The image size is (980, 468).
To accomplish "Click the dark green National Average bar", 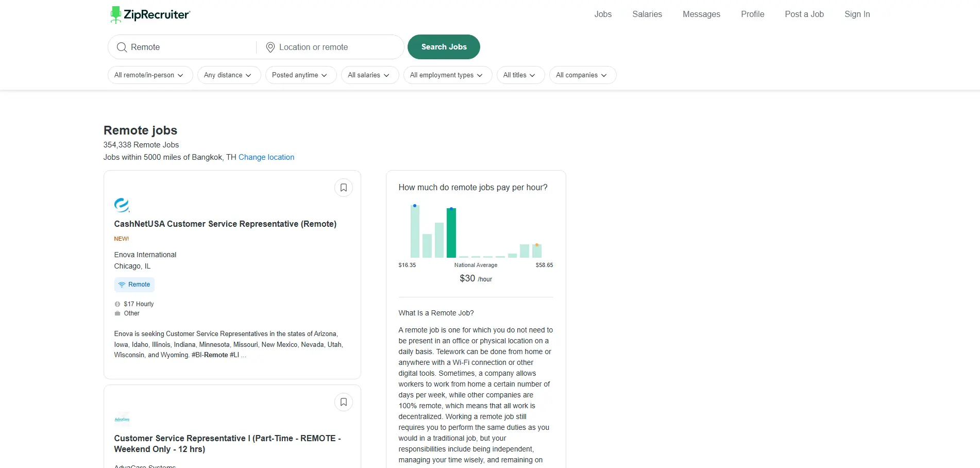I will pos(451,232).
